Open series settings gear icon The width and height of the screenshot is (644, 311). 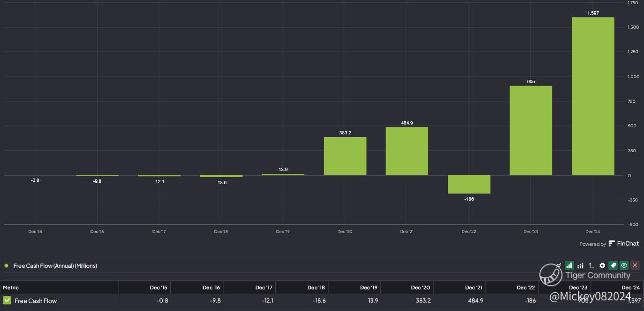pos(602,265)
